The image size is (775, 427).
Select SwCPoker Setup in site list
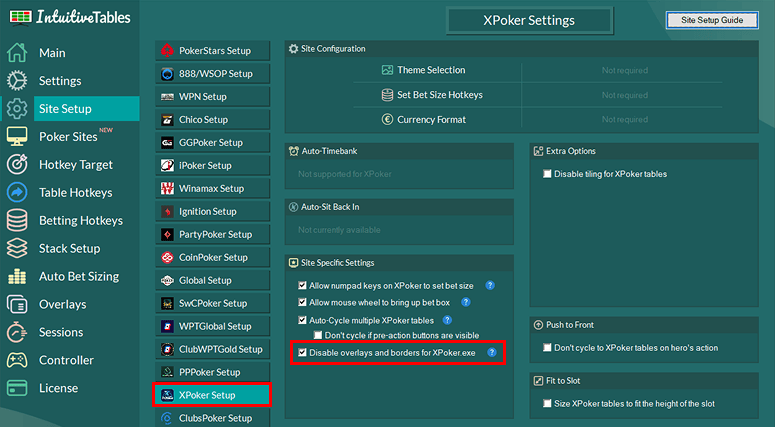pyautogui.click(x=213, y=303)
